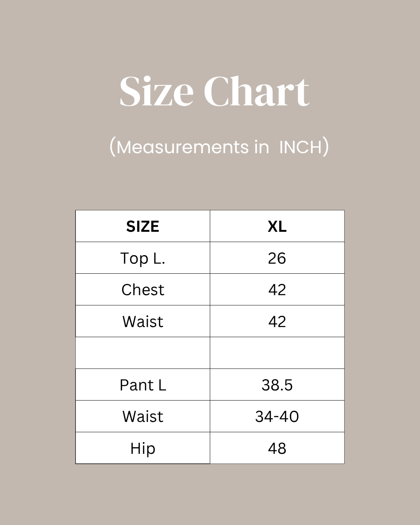Select the Hip row label
The image size is (420, 525).
coord(143,448)
